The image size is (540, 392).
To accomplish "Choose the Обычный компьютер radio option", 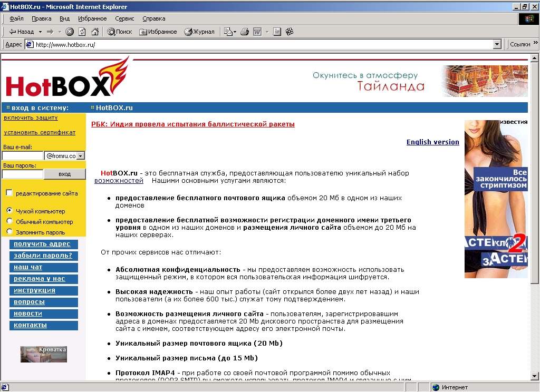I will 9,221.
